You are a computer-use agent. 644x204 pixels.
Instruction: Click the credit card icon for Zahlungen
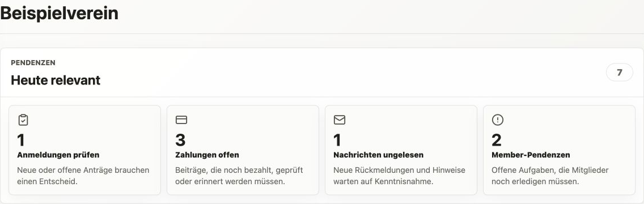tap(181, 120)
